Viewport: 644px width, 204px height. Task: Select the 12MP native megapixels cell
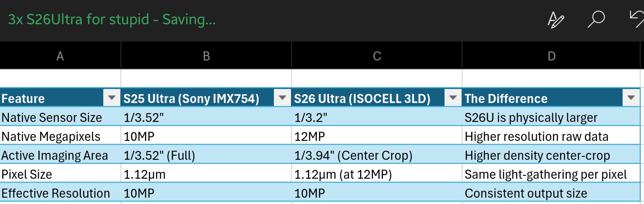[310, 136]
